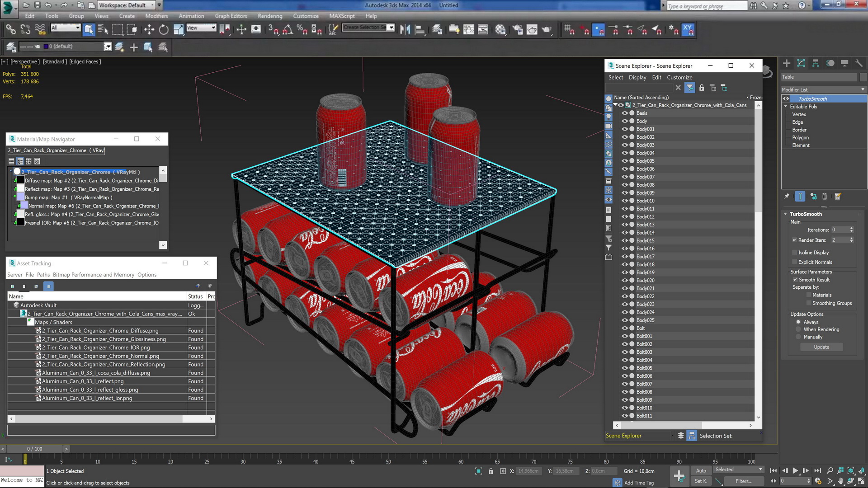Click the Set K. button
This screenshot has height=488, width=868.
pos(701,481)
